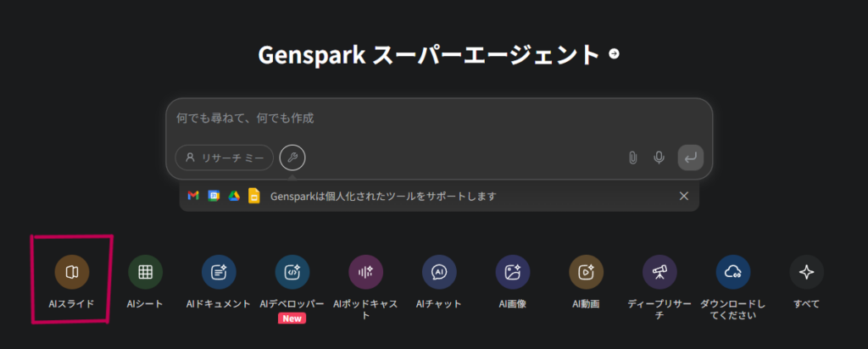Click the arrow icon beside the Genspark title

[614, 53]
